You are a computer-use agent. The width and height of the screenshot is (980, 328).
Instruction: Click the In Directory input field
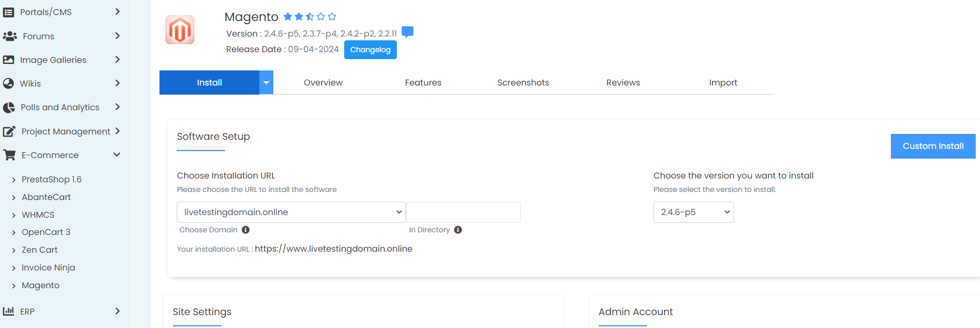(463, 212)
